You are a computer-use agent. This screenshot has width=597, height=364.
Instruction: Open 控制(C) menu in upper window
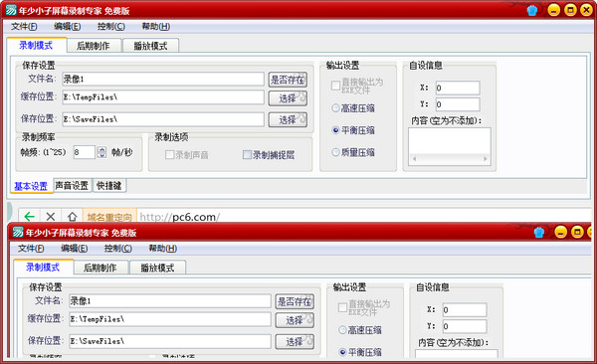pos(110,26)
